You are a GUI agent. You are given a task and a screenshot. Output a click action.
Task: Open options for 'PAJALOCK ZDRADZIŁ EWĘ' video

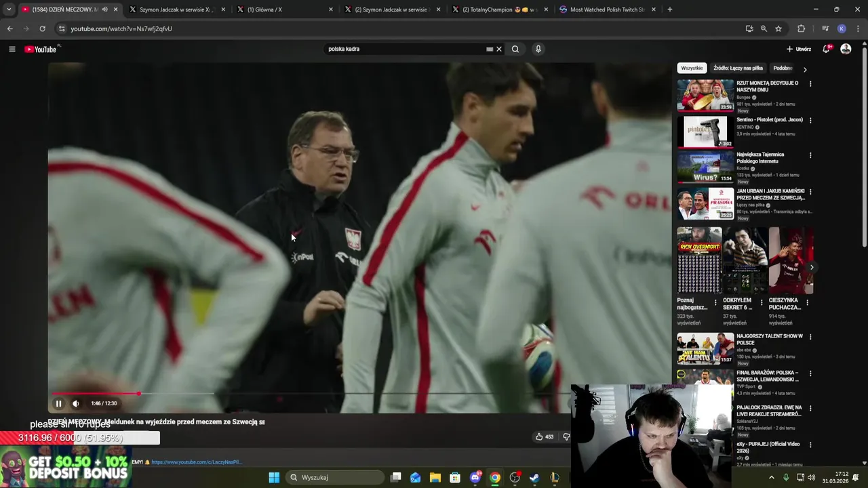click(x=810, y=409)
